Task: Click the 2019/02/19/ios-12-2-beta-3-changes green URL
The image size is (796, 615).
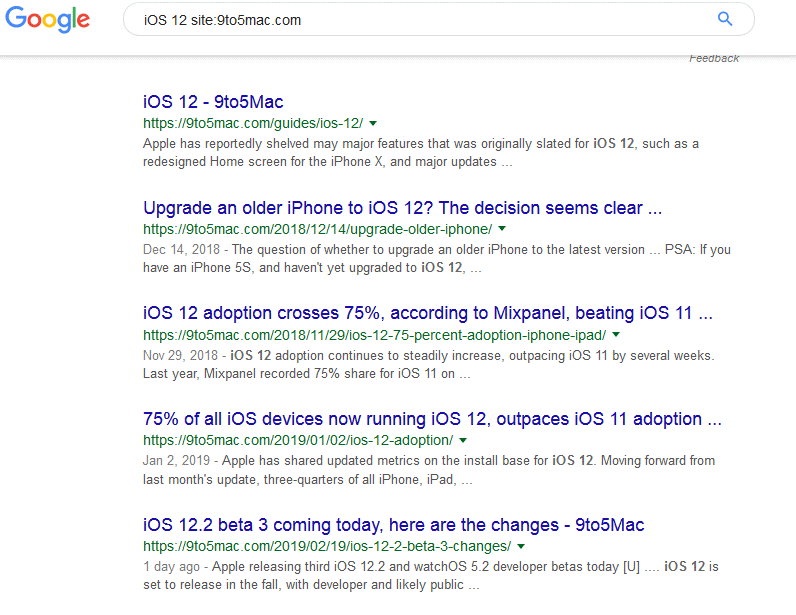Action: 327,546
